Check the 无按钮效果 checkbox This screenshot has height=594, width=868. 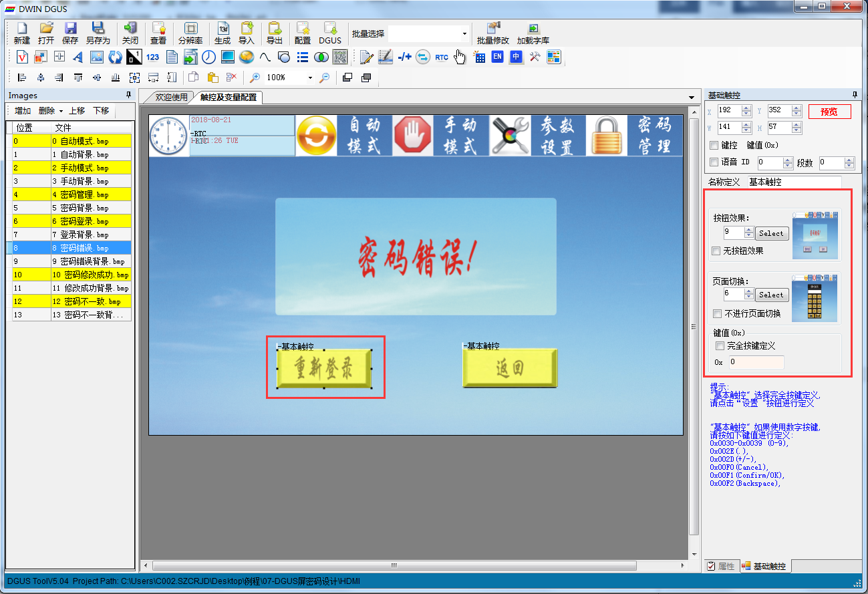[x=716, y=251]
